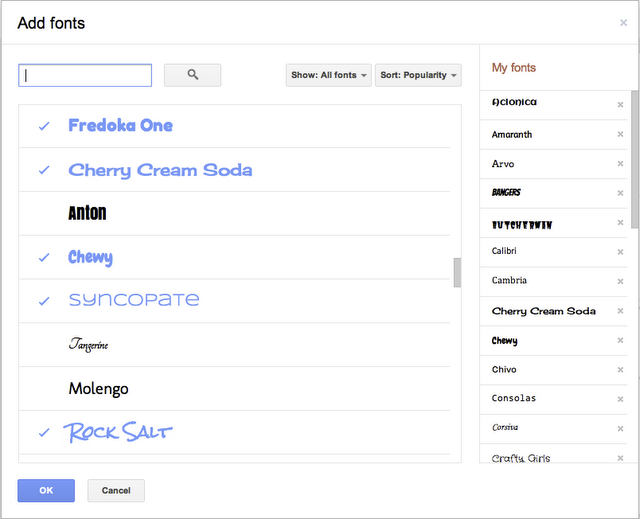Open the Show: All fonts dropdown
Screen dimensions: 640x519
329,75
